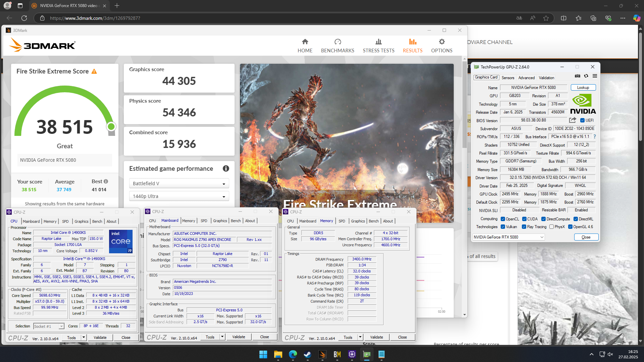Open the 3DMark Stress Tests section
This screenshot has height=362, width=644.
379,46
